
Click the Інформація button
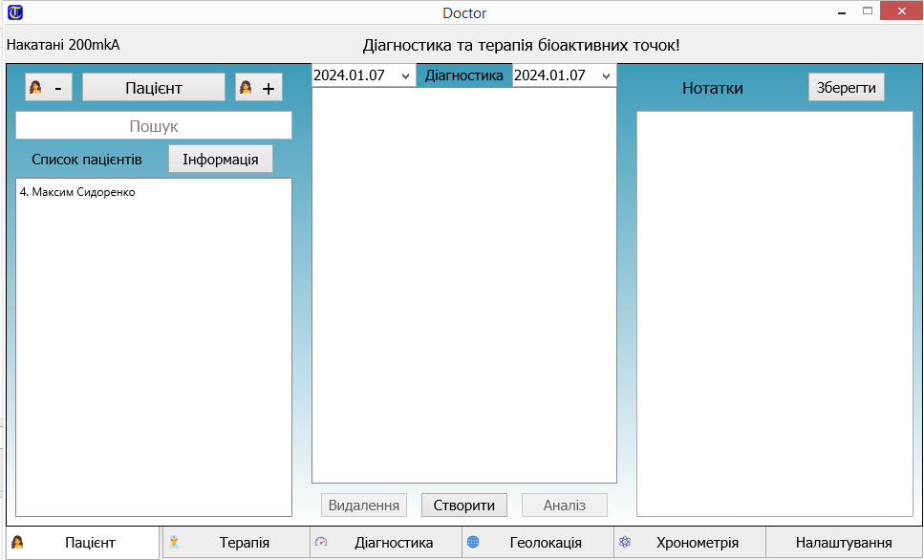coord(221,159)
